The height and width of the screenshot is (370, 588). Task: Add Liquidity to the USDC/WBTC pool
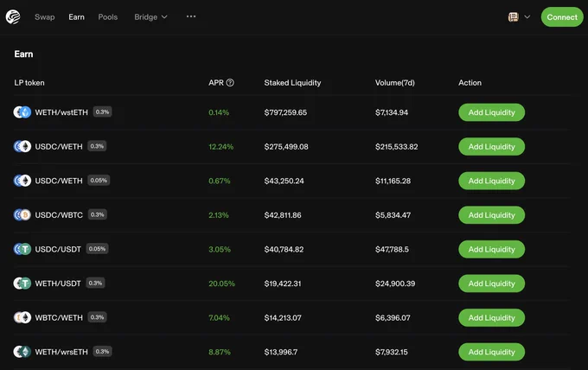pyautogui.click(x=491, y=215)
